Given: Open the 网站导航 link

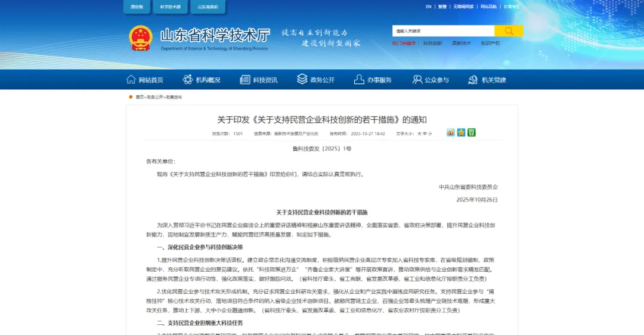Looking at the screenshot, I should click(488, 7).
